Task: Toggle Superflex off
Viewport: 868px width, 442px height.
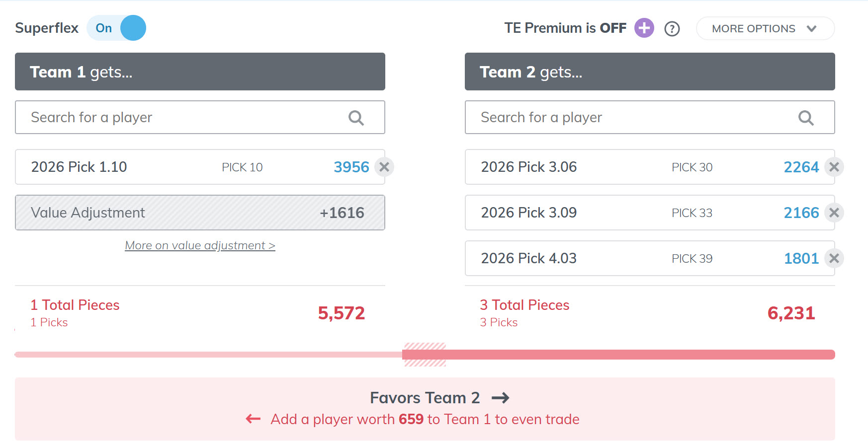Action: [116, 28]
